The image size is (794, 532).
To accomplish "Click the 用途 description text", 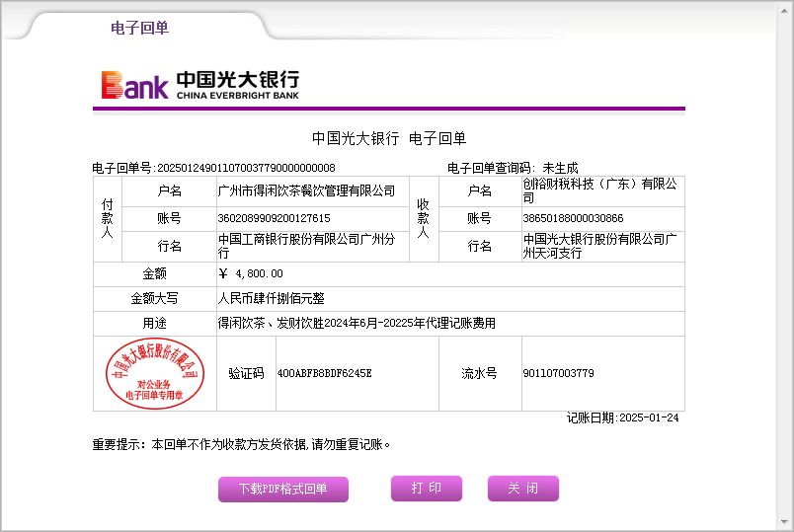I will [x=356, y=323].
